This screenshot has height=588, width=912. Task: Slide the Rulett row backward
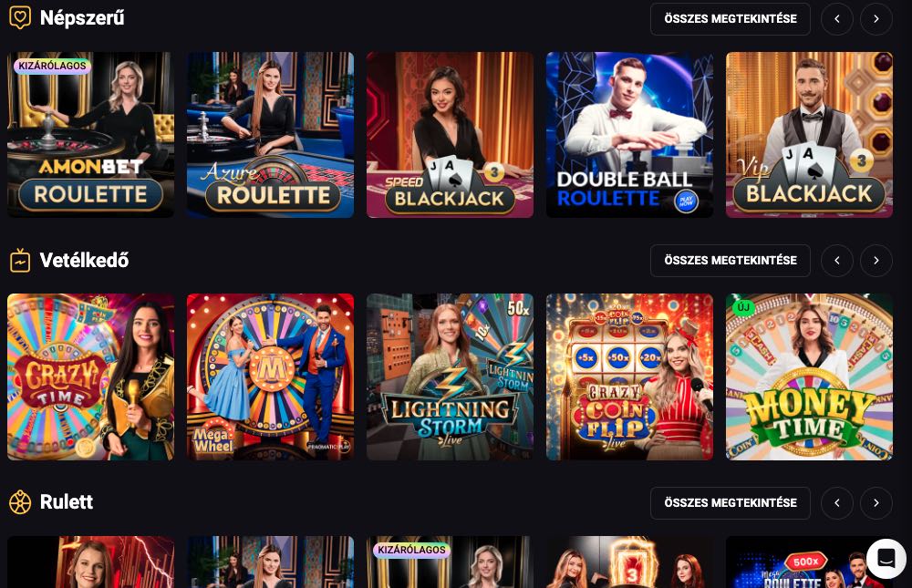point(837,502)
